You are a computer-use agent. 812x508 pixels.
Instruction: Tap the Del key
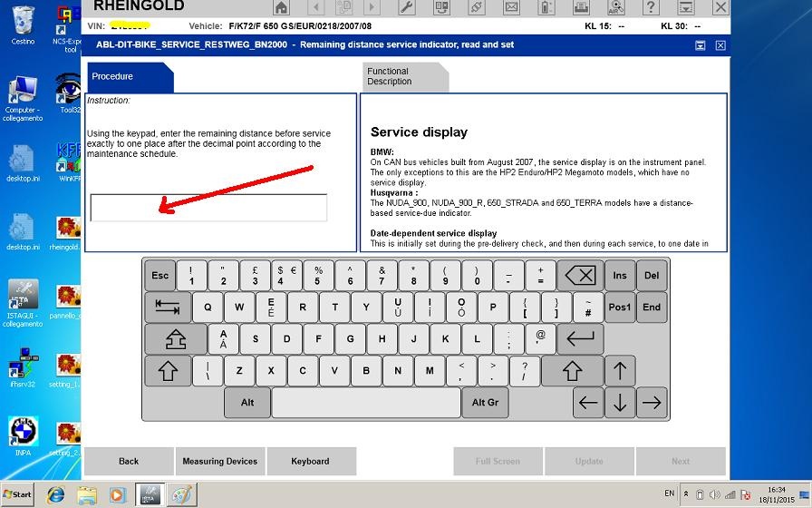[x=652, y=275]
